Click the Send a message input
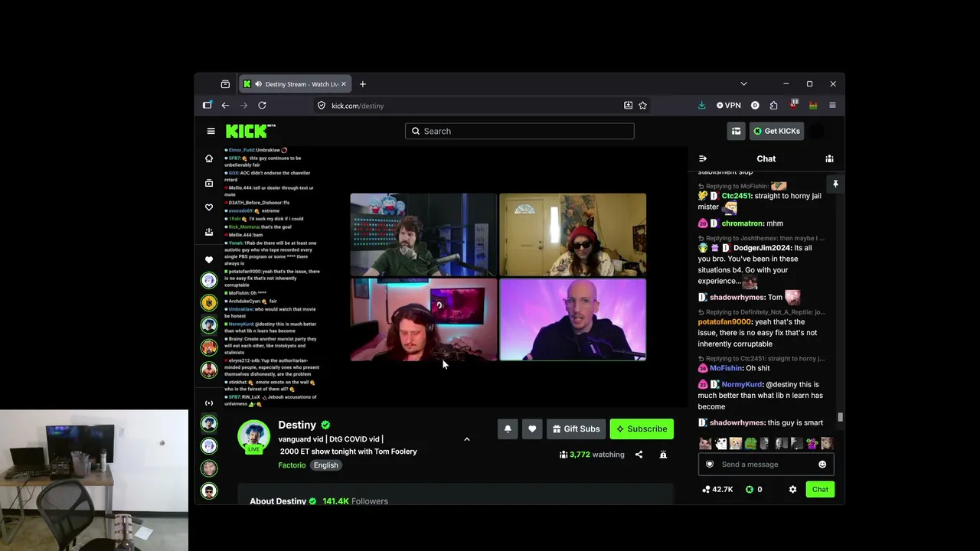This screenshot has width=980, height=551. tap(766, 465)
